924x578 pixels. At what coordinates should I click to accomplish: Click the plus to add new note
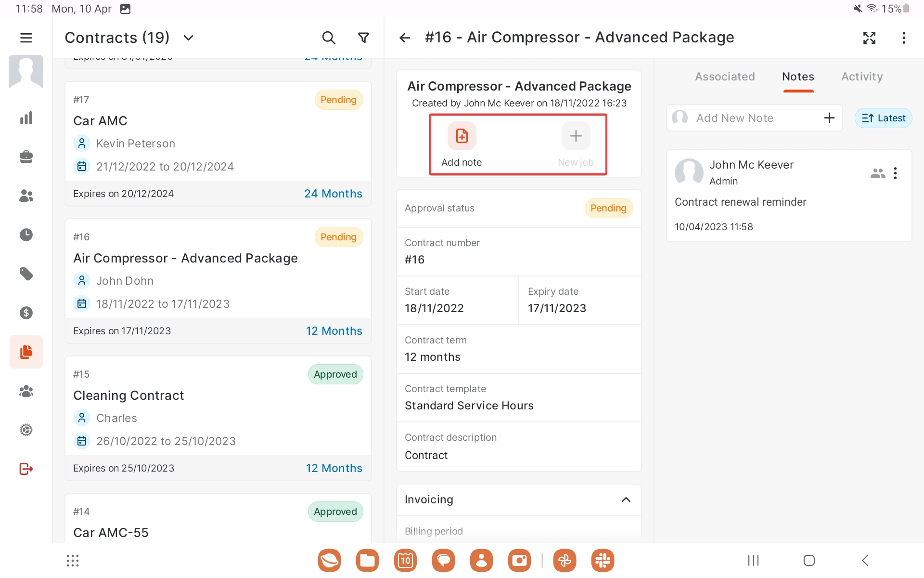[829, 118]
